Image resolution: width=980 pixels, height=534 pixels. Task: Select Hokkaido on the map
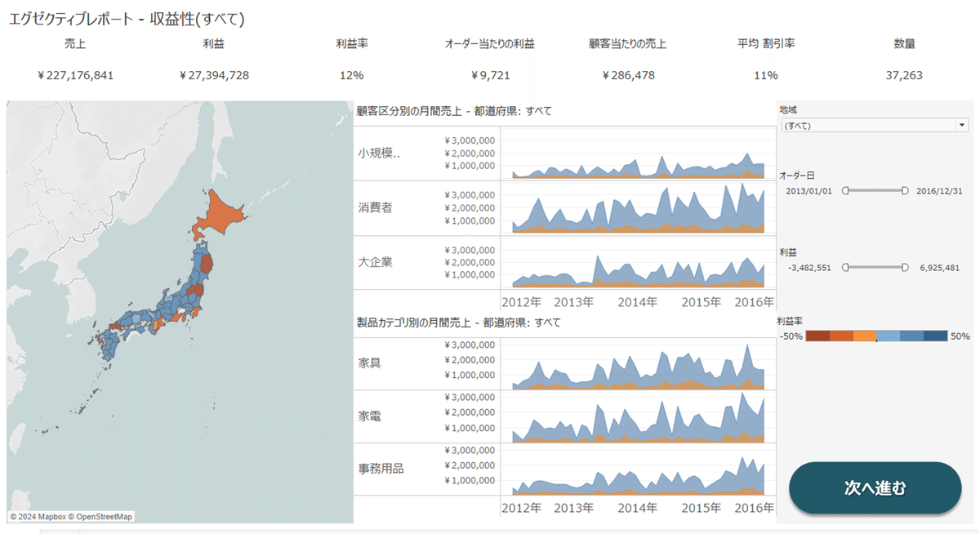[219, 214]
